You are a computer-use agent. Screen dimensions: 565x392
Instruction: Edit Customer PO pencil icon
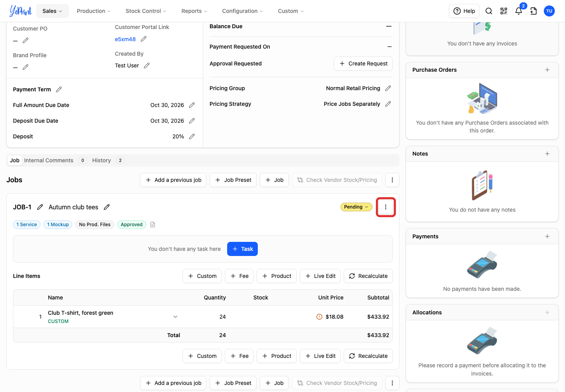tap(26, 40)
